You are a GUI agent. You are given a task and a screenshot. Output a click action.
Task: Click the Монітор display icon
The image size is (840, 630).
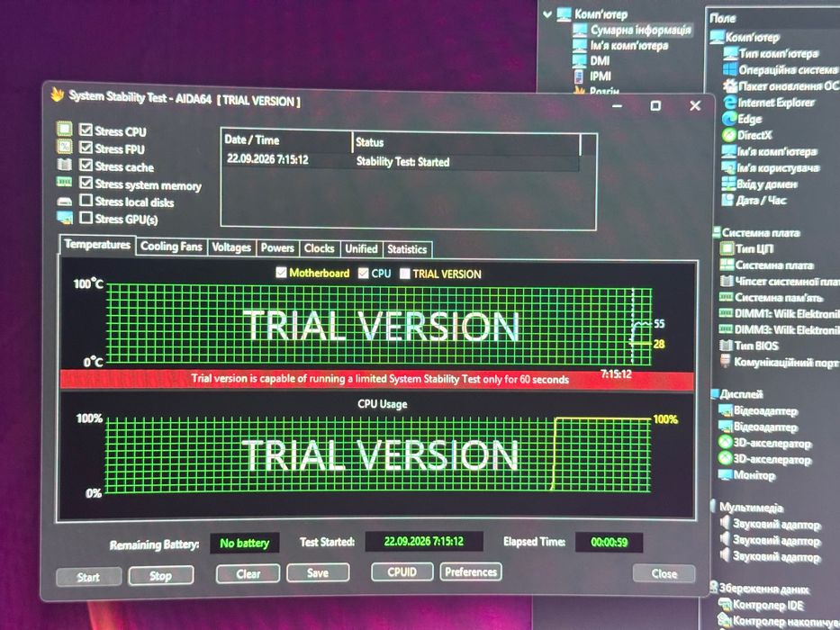725,474
